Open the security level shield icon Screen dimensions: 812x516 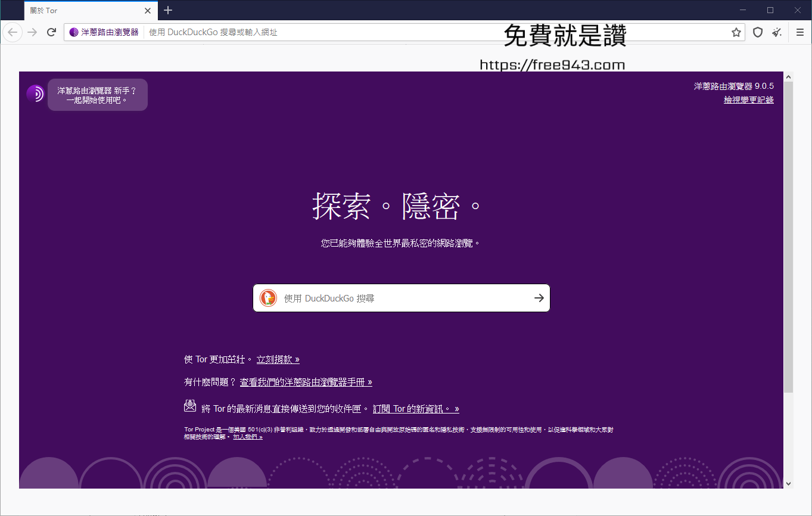(757, 32)
